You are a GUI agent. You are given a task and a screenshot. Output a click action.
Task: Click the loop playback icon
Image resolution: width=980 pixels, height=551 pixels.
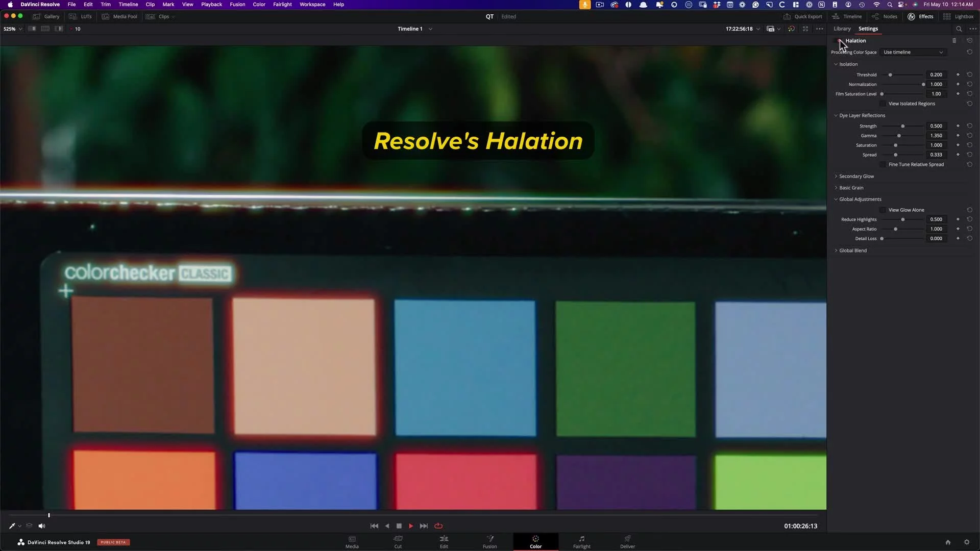(x=438, y=526)
